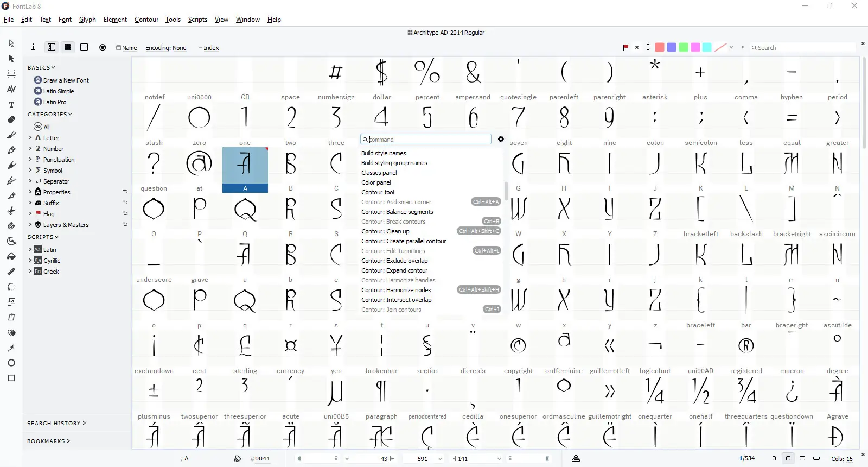Click the audit icon in status bar
The height and width of the screenshot is (467, 868).
[576, 458]
